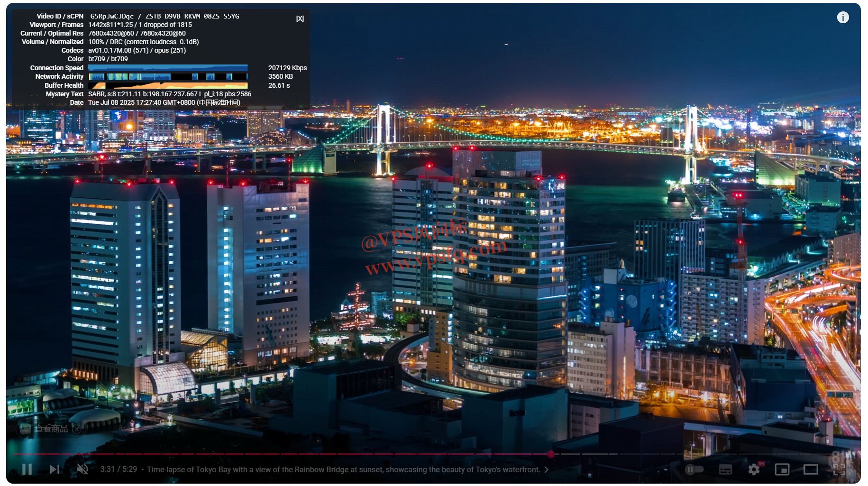Click the 1442x811*1.25 viewport value
The height and width of the screenshot is (486, 868).
(110, 25)
